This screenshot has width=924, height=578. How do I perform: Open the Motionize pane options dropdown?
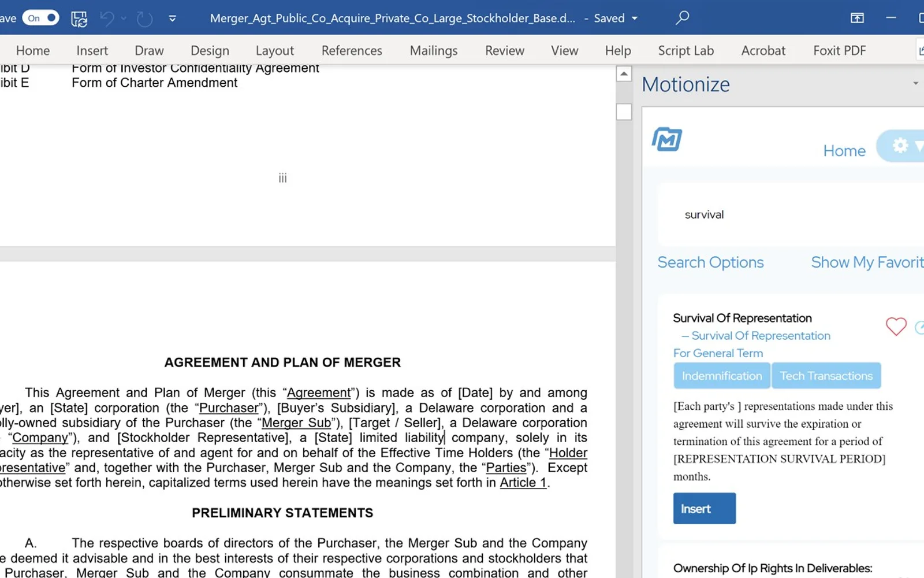pyautogui.click(x=915, y=84)
